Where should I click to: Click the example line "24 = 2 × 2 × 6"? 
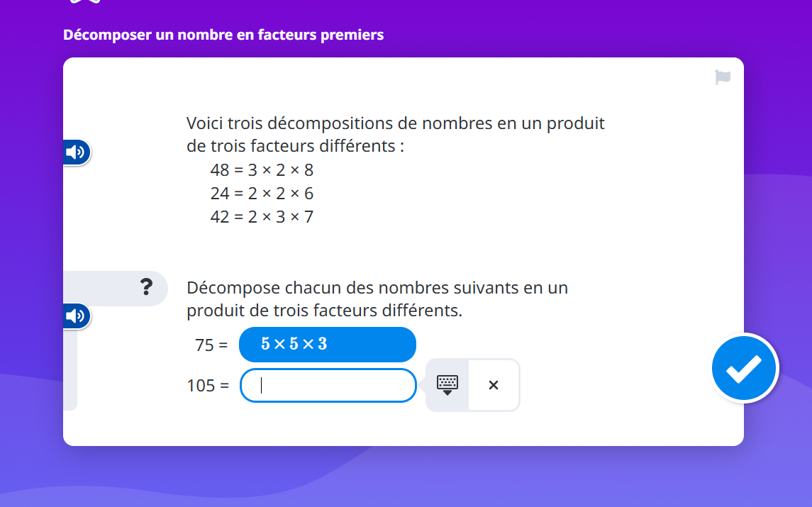(x=262, y=194)
